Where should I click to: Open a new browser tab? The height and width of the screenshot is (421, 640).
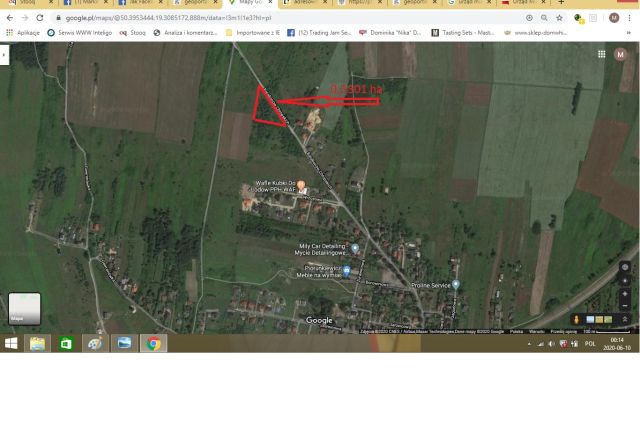click(561, 2)
